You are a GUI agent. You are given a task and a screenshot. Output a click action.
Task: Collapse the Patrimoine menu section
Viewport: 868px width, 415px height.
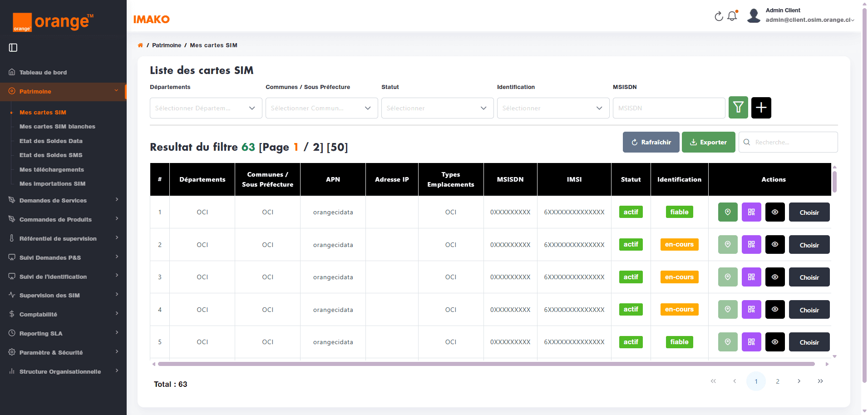[63, 92]
